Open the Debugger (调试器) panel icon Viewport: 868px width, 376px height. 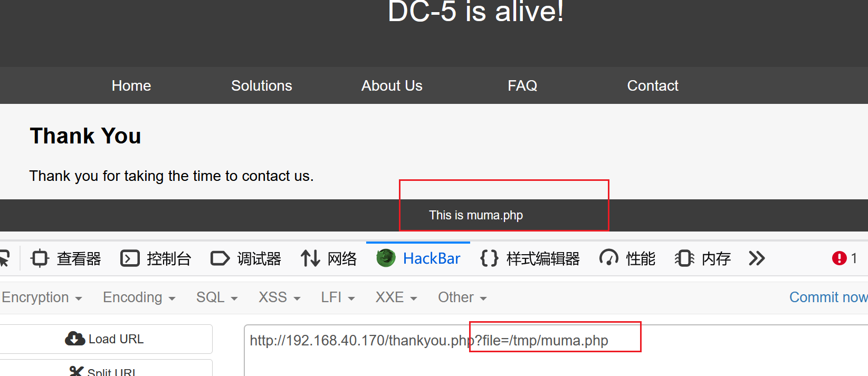click(x=220, y=258)
